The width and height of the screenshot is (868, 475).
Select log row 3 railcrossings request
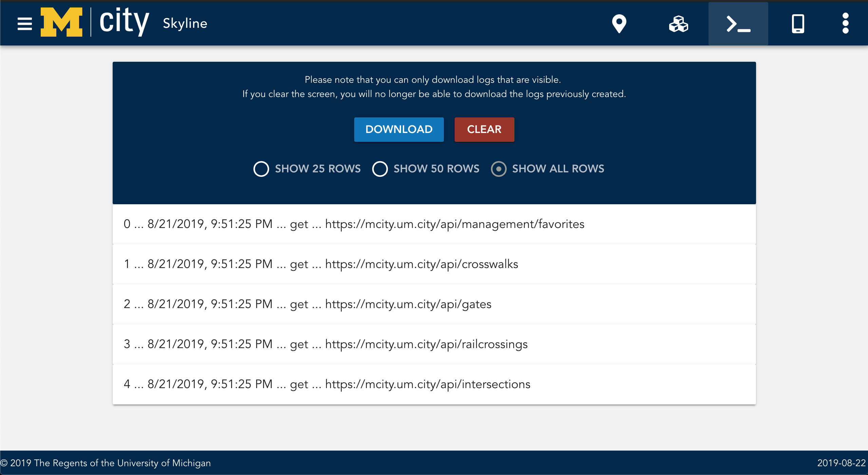pyautogui.click(x=434, y=344)
